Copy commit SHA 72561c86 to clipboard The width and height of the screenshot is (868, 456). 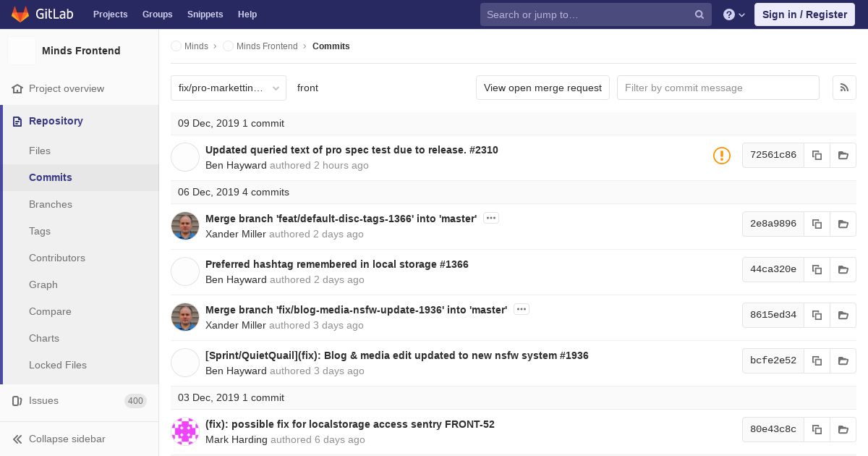[x=817, y=155]
